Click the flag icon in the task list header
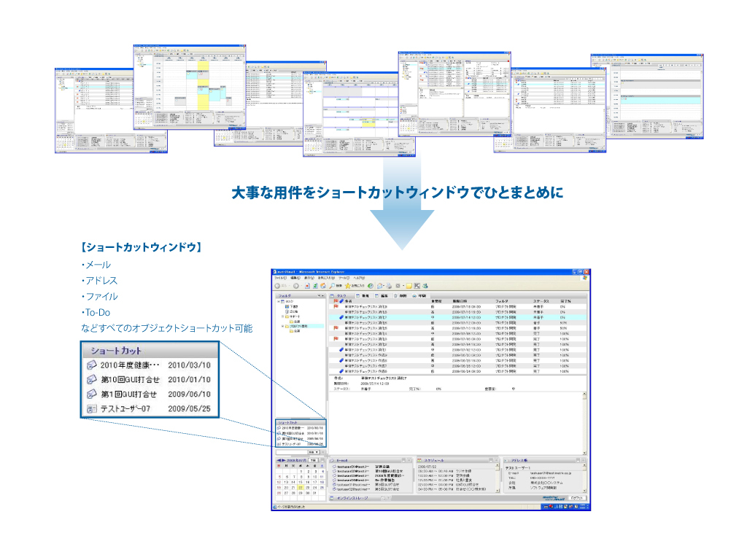This screenshot has height=560, width=747. [x=336, y=301]
